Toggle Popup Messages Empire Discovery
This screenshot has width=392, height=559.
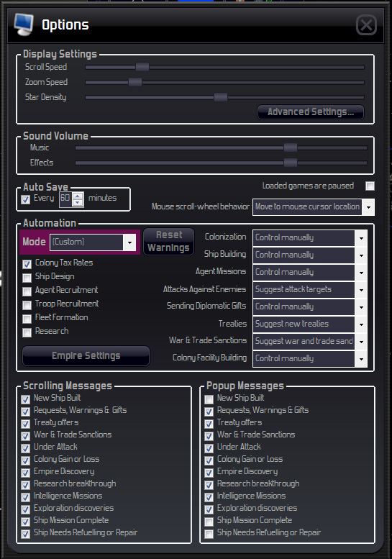tap(209, 473)
